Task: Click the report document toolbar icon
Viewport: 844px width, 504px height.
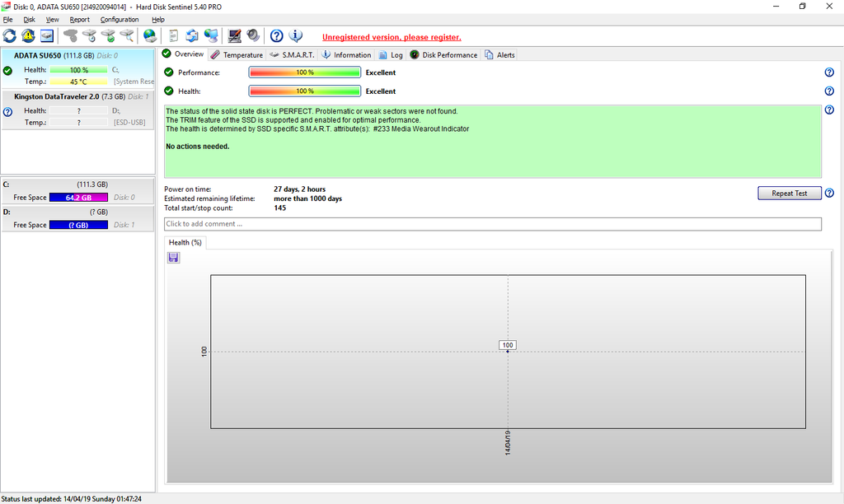Action: point(173,35)
